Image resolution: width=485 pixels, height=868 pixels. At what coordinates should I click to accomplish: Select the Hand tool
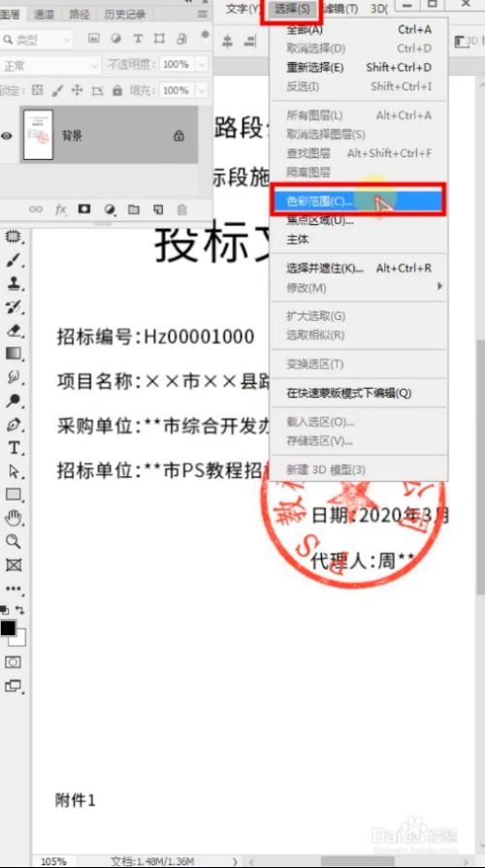pos(14,518)
